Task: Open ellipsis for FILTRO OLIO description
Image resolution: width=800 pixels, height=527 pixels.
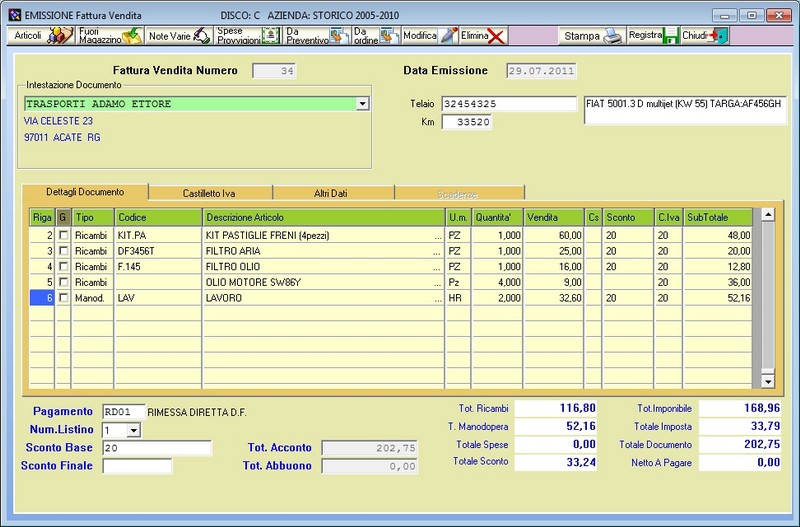Action: (x=438, y=267)
